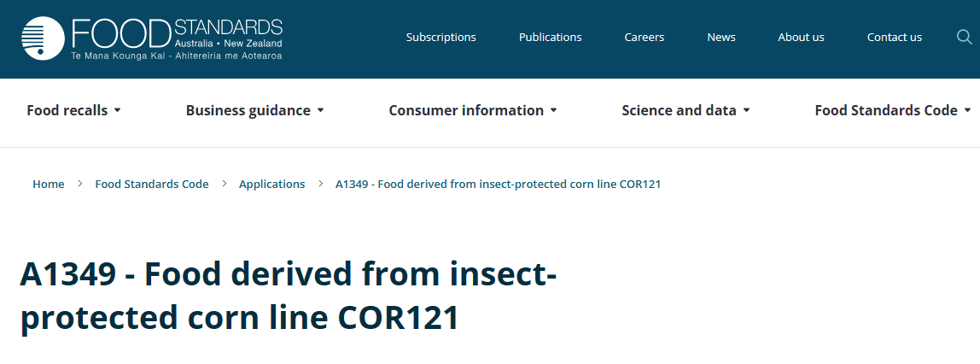Viewport: 980px width, 364px height.
Task: Expand the Business guidance dropdown arrow
Action: pos(321,110)
